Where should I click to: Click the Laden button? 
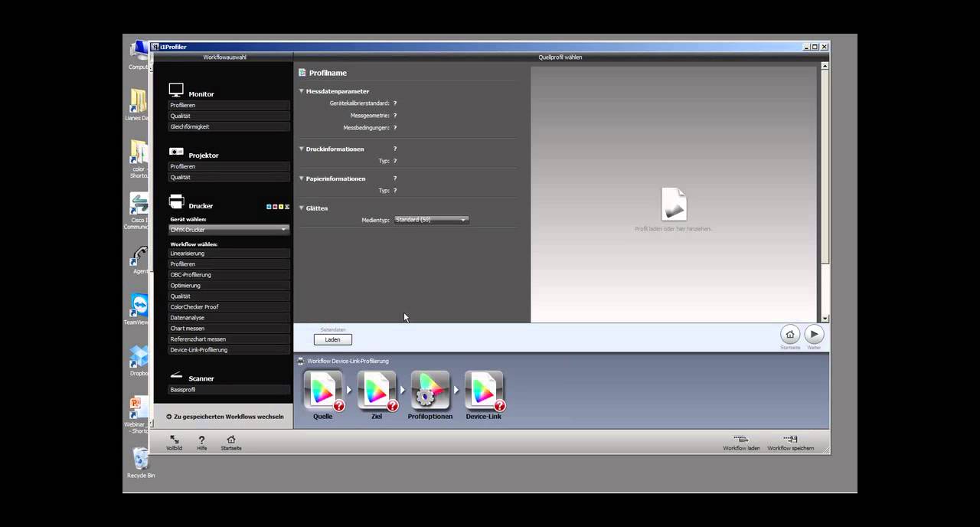333,339
